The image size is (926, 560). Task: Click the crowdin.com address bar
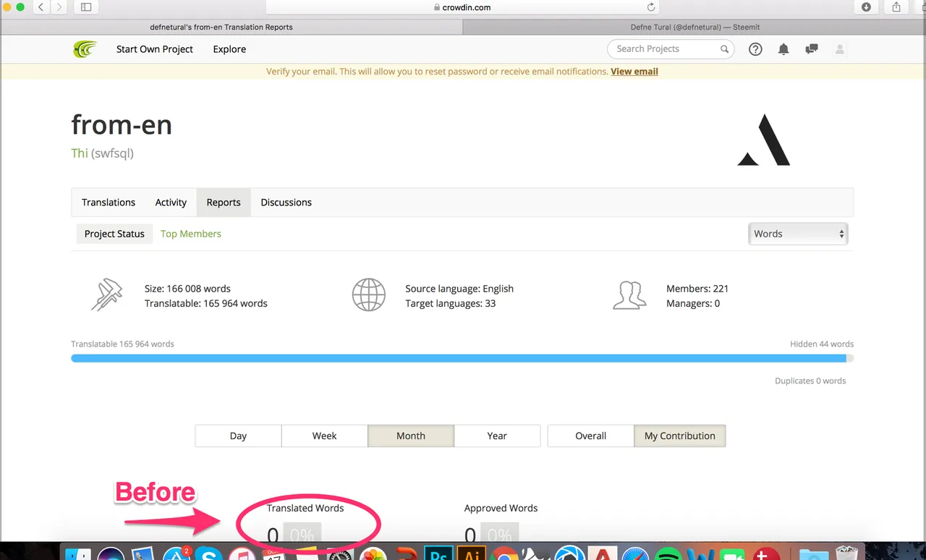coord(463,7)
